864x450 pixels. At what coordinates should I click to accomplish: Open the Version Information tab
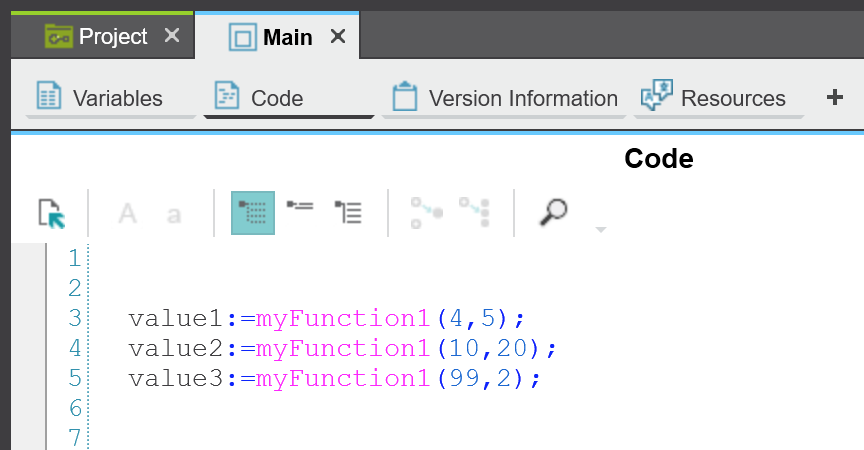click(504, 98)
